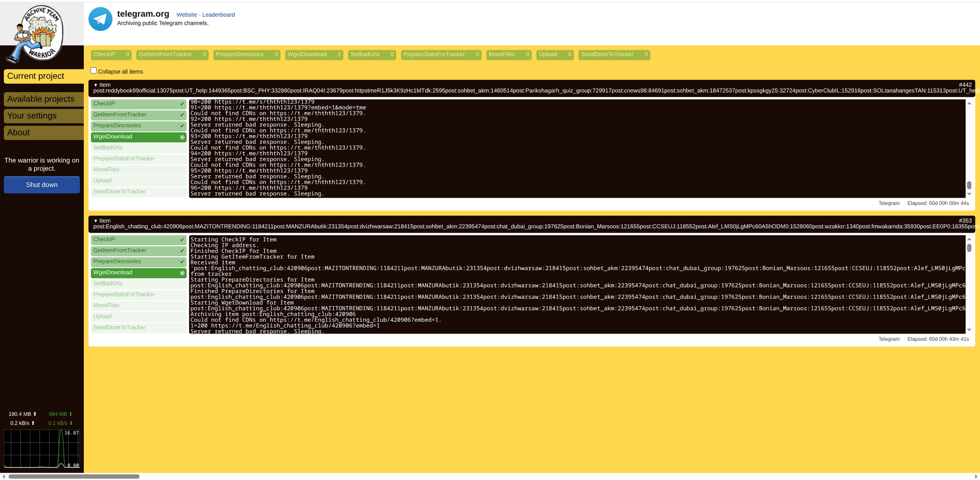Viewport: 980px width, 480px height.
Task: Click log scrollbar down arrow in item #353
Action: tap(969, 330)
